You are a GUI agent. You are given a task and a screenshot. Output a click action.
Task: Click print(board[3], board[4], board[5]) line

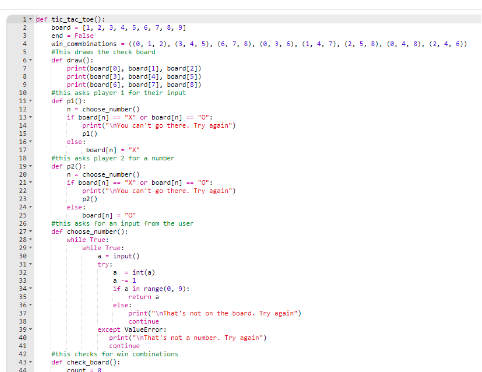click(x=134, y=77)
